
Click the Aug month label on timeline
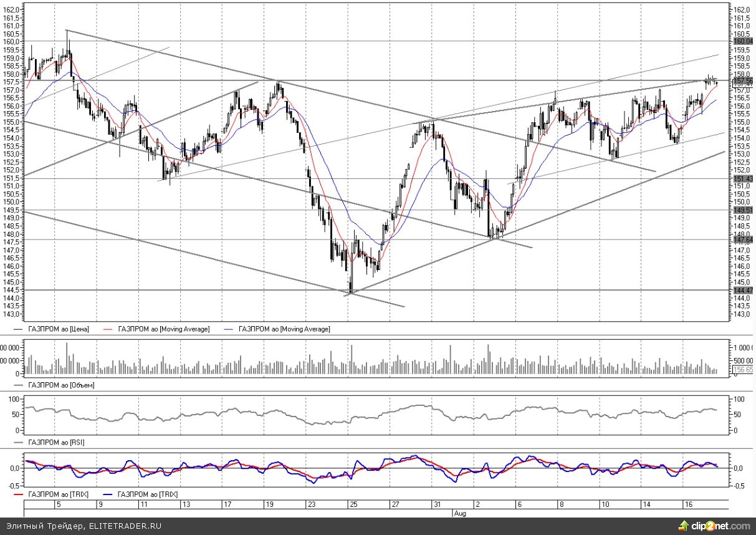point(459,513)
